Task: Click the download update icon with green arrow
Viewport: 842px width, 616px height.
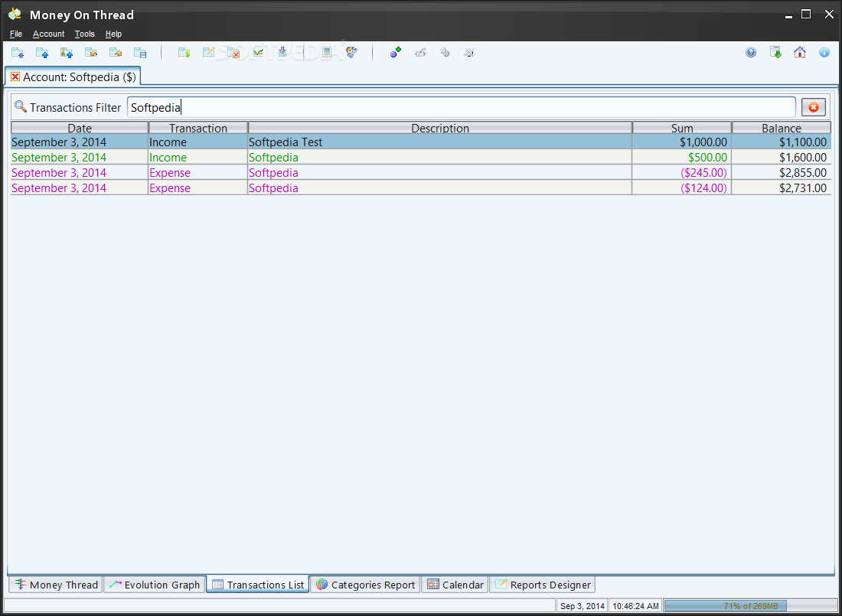Action: (775, 53)
